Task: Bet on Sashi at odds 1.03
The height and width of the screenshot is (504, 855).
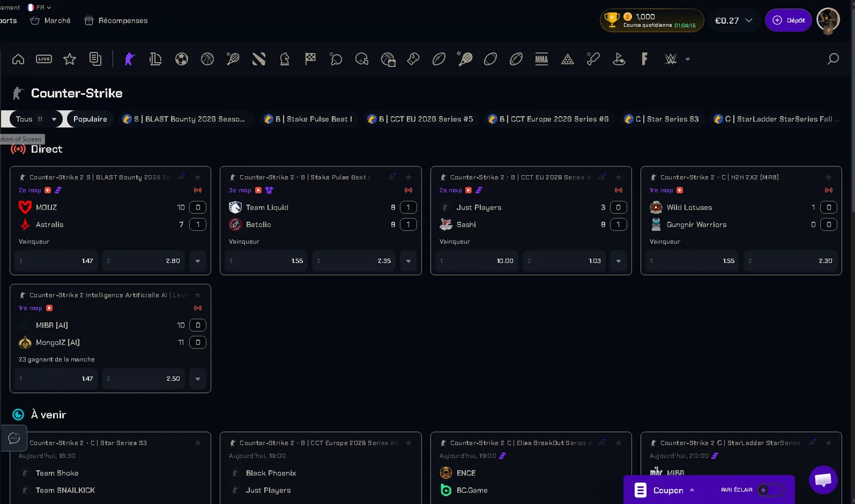Action: tap(564, 261)
